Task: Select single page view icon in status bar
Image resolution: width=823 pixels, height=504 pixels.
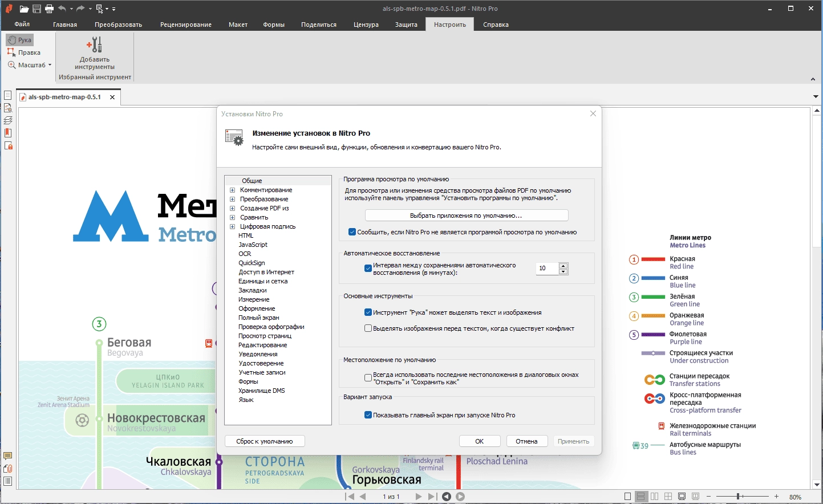Action: [627, 497]
